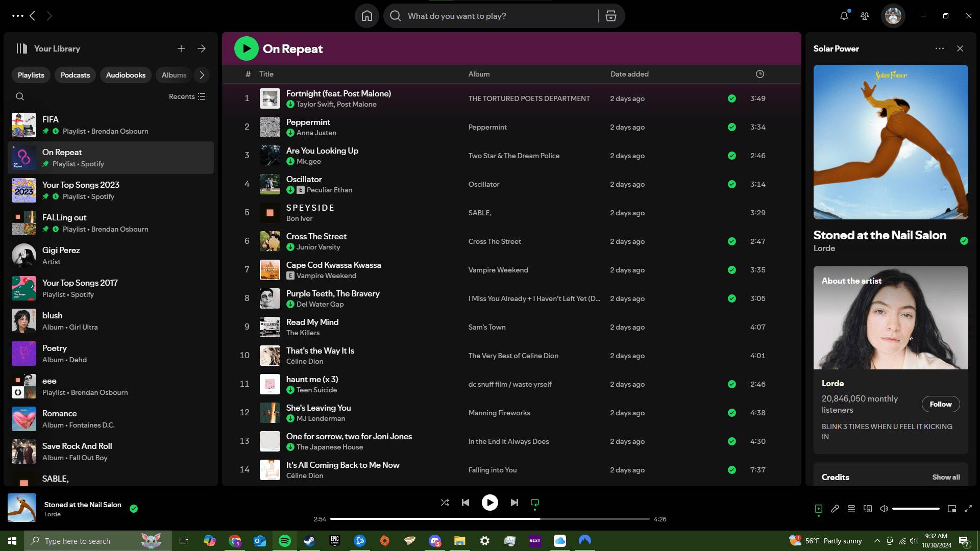Close the Solar Power Now Playing panel

tap(960, 48)
